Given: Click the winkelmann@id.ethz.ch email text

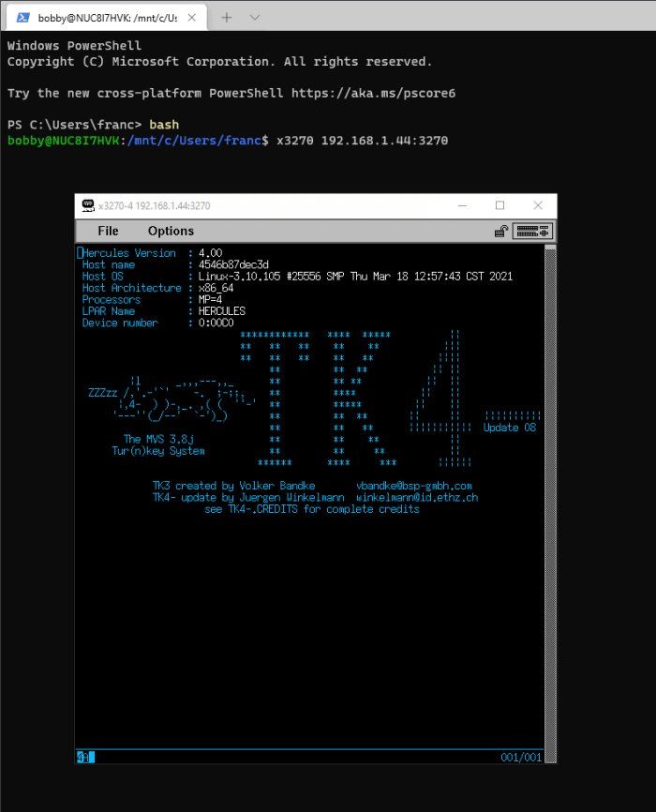Looking at the screenshot, I should (417, 498).
